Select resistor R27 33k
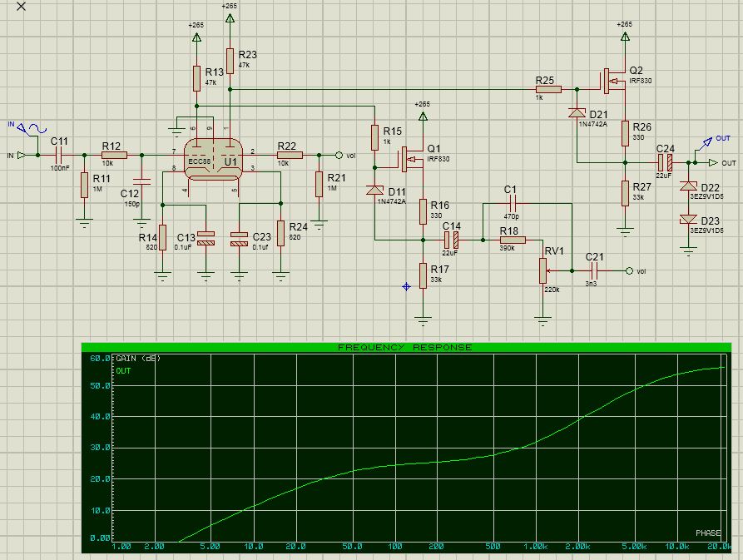This screenshot has width=743, height=560. tap(625, 193)
